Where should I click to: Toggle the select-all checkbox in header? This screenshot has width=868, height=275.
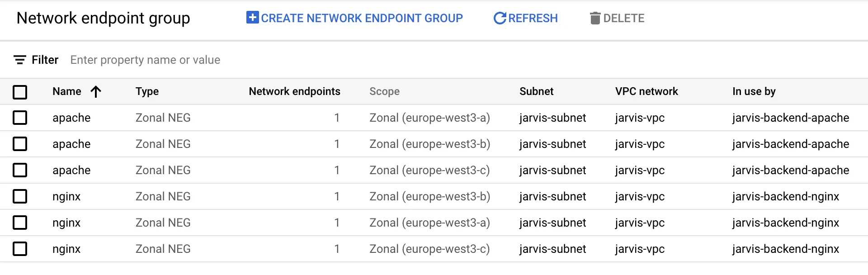pyautogui.click(x=20, y=92)
